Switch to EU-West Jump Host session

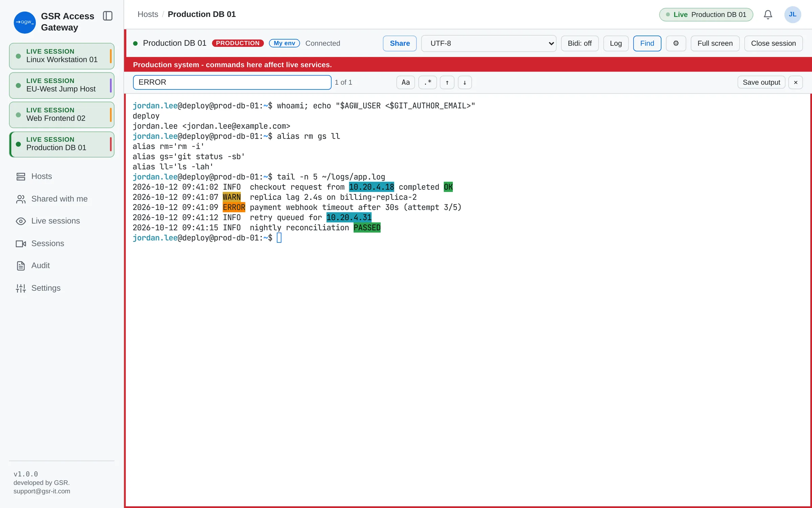click(62, 85)
